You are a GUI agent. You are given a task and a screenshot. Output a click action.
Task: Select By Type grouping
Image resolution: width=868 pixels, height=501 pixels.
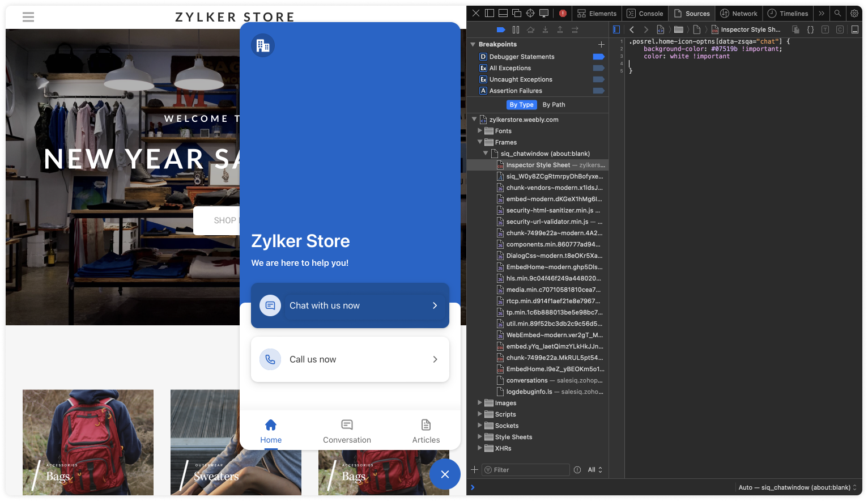(521, 105)
